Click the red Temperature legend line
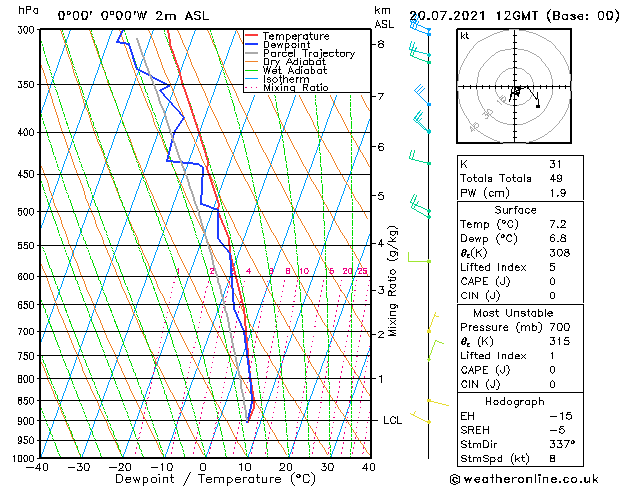 click(x=251, y=36)
